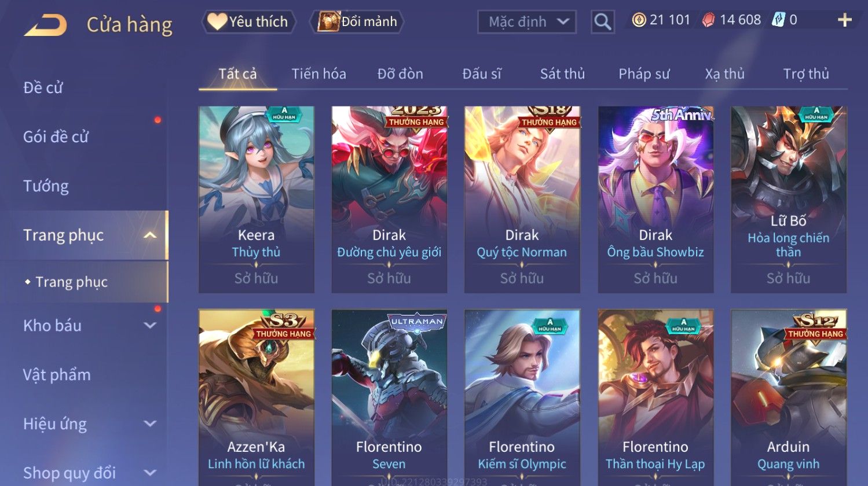Tap the back arrow icon
Screen dimensions: 868x486
45,25
